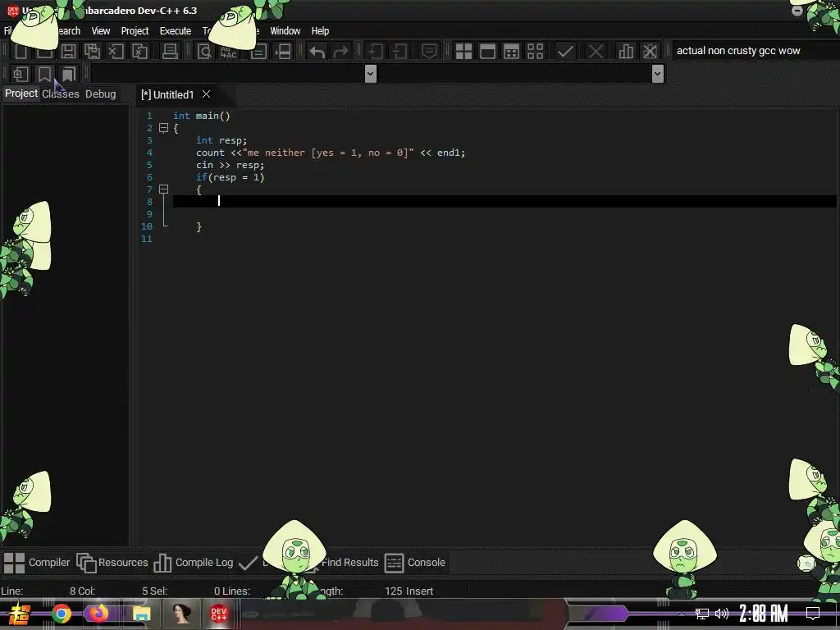Click the 'Insert' mode indicator in status bar
The image size is (840, 630).
(421, 591)
